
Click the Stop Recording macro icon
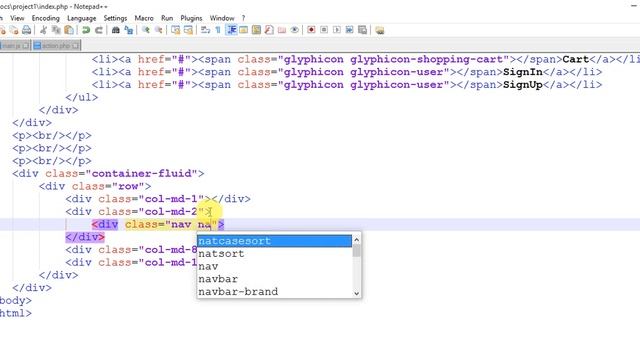(324, 30)
